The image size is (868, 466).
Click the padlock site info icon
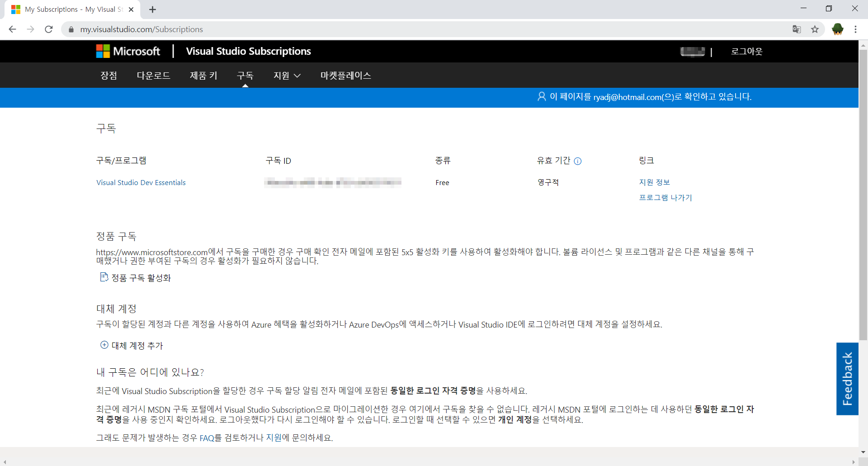pyautogui.click(x=71, y=29)
